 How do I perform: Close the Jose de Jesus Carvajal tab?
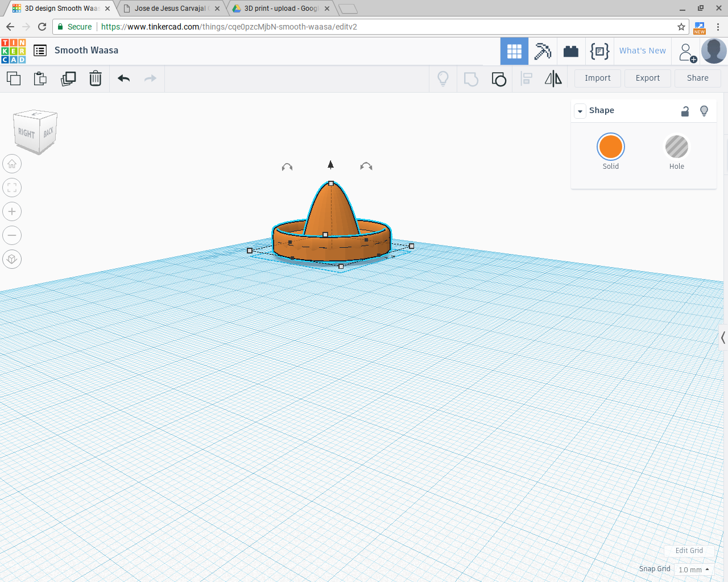217,9
